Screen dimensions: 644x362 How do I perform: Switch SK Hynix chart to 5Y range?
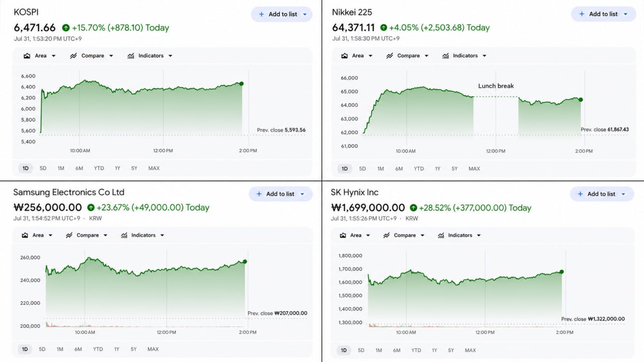click(x=451, y=350)
